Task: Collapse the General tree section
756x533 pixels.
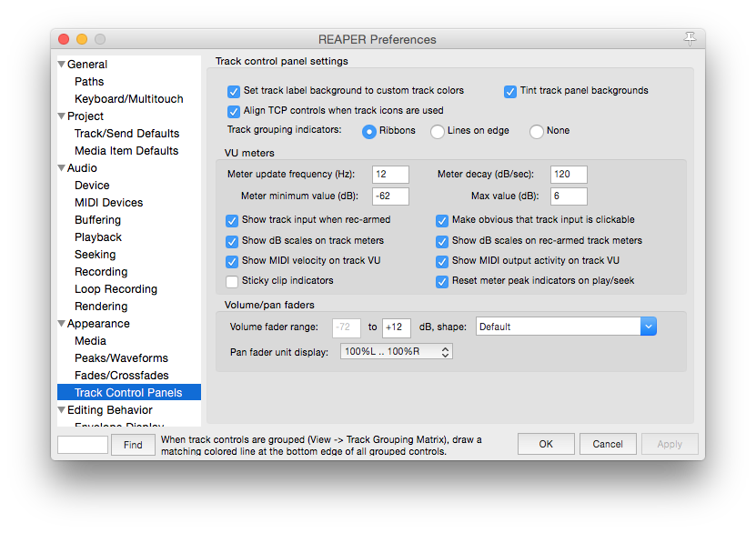Action: [x=61, y=64]
